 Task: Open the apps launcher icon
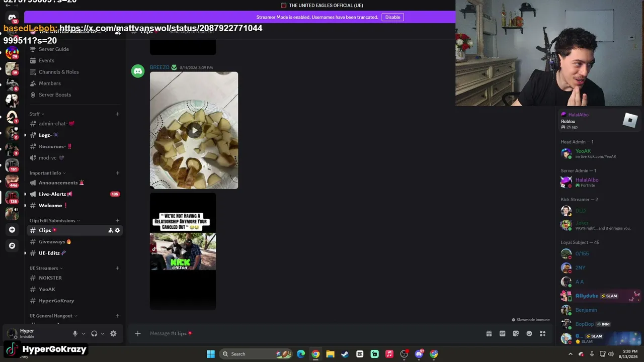(x=543, y=333)
